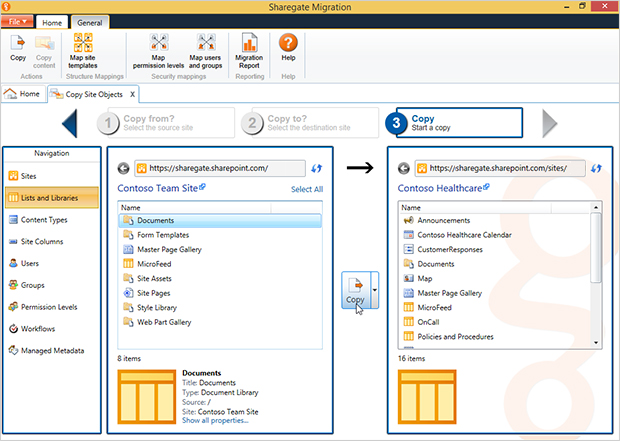Select Policies and Procedures in destination
Image resolution: width=620 pixels, height=441 pixels.
click(495, 337)
